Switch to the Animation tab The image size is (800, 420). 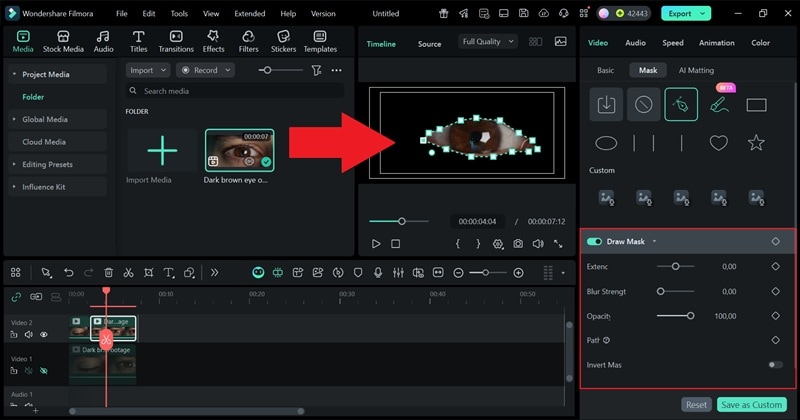tap(716, 43)
